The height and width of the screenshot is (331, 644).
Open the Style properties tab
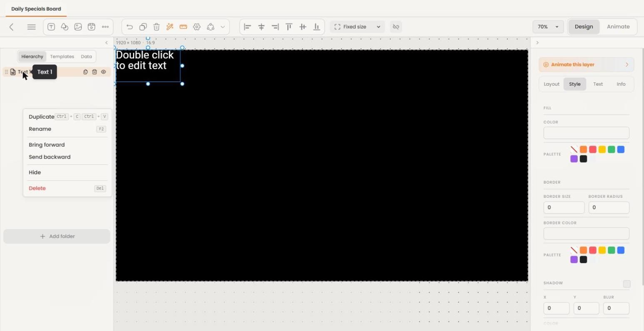(575, 84)
